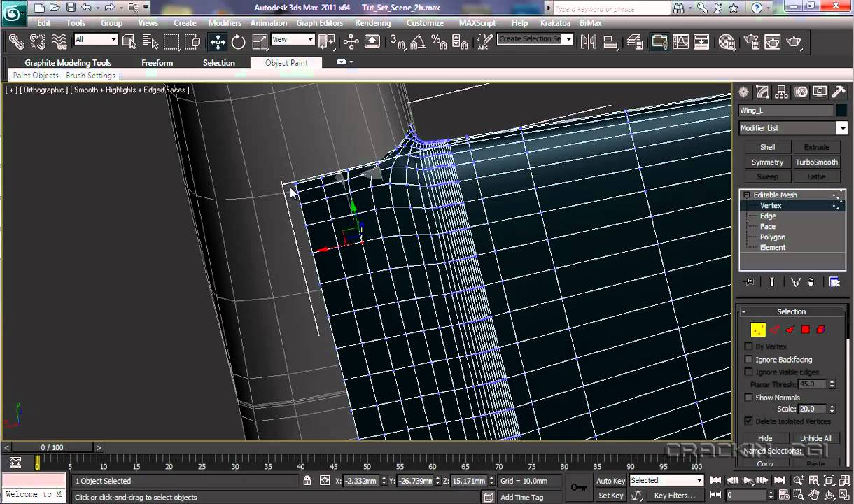
Task: Open the Material Editor icon
Action: 727,42
